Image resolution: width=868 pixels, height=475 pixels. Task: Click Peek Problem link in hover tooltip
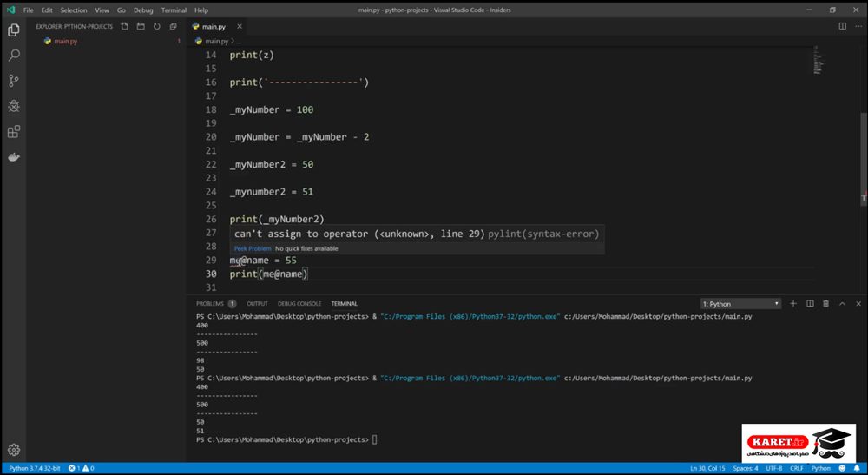click(253, 248)
